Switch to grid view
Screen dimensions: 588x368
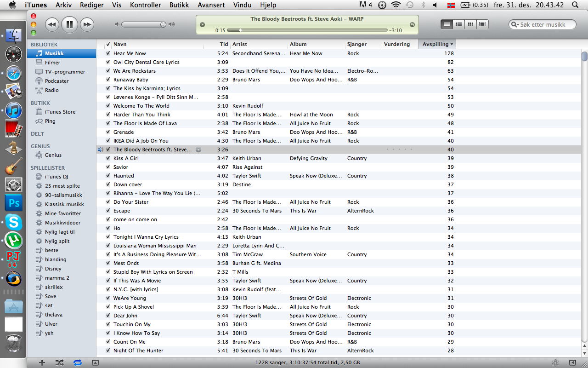click(x=470, y=24)
